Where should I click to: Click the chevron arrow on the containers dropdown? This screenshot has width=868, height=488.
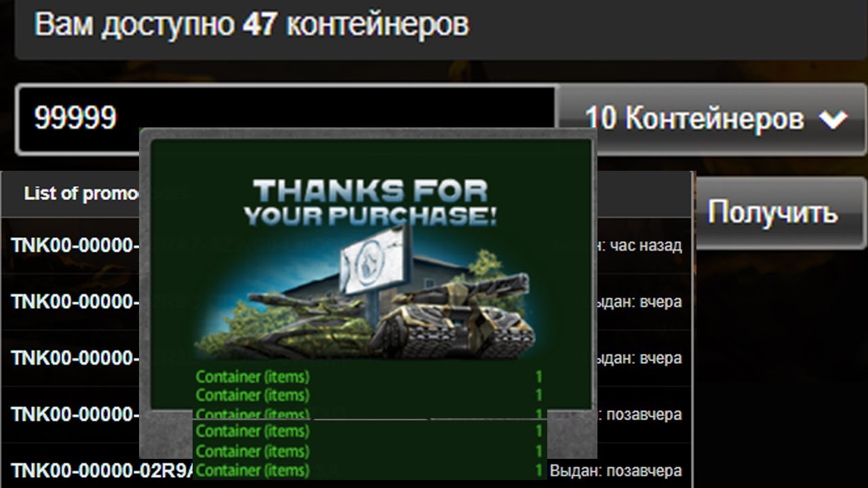pyautogui.click(x=833, y=120)
